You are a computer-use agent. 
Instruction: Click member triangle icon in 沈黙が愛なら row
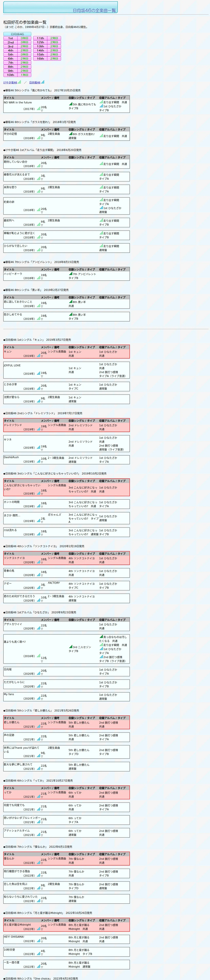tap(38, 401)
